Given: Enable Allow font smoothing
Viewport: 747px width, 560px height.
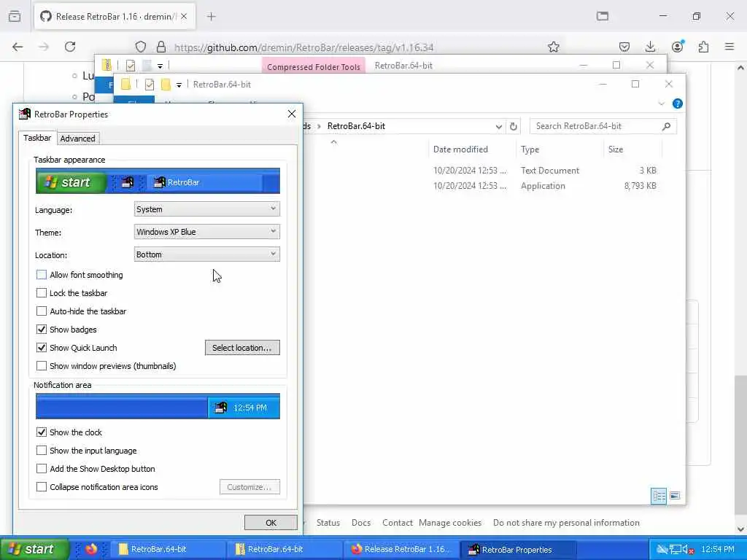Looking at the screenshot, I should (x=42, y=275).
